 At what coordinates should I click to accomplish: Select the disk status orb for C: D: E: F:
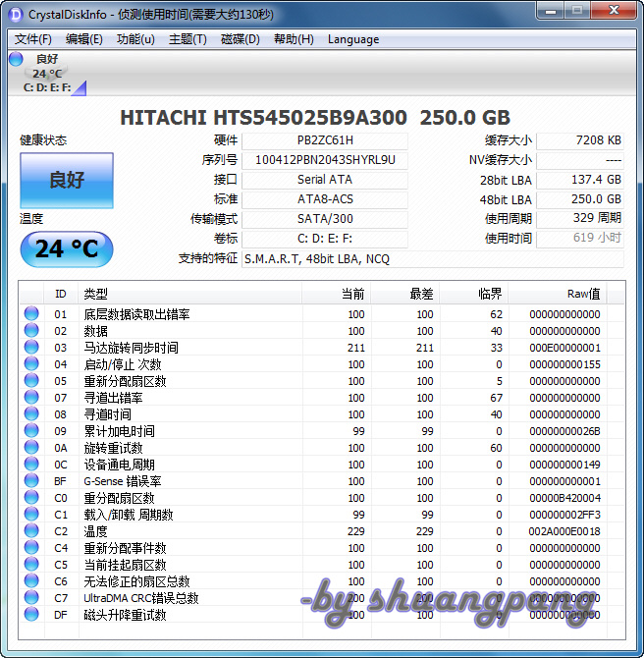coord(16,59)
